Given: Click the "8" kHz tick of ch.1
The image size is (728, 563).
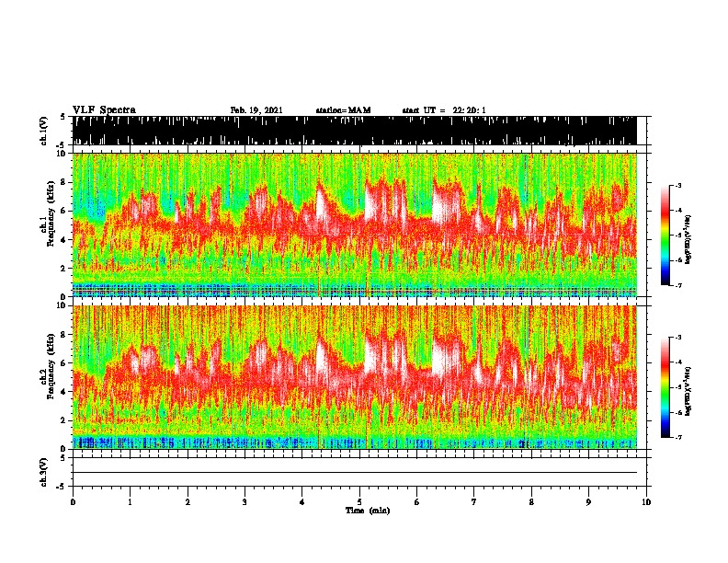Looking at the screenshot, I should [x=64, y=182].
